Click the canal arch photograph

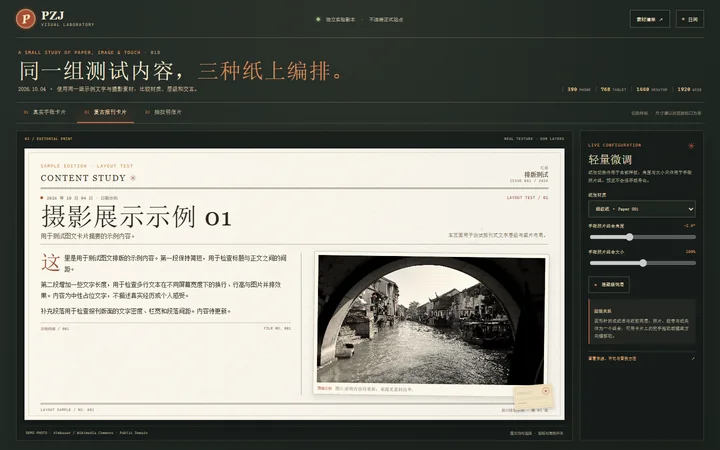431,320
